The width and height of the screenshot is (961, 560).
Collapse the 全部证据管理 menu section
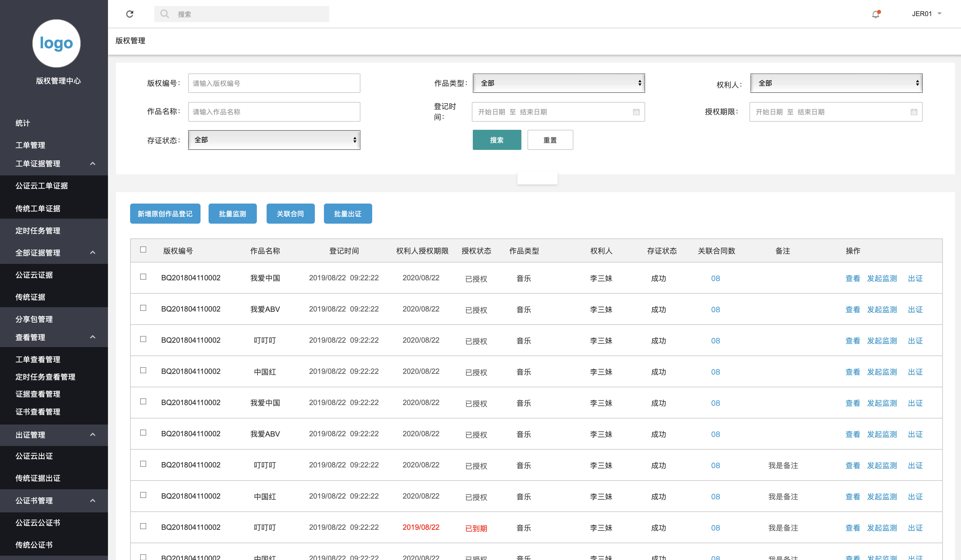coord(92,253)
